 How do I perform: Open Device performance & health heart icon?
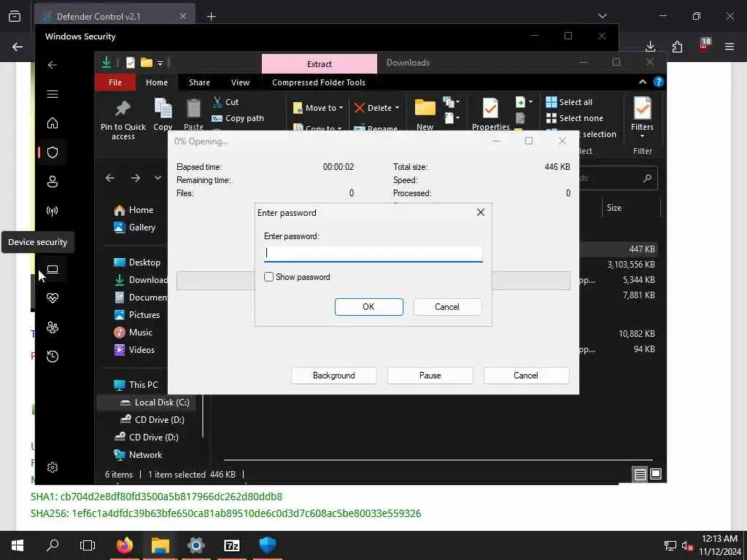click(53, 298)
